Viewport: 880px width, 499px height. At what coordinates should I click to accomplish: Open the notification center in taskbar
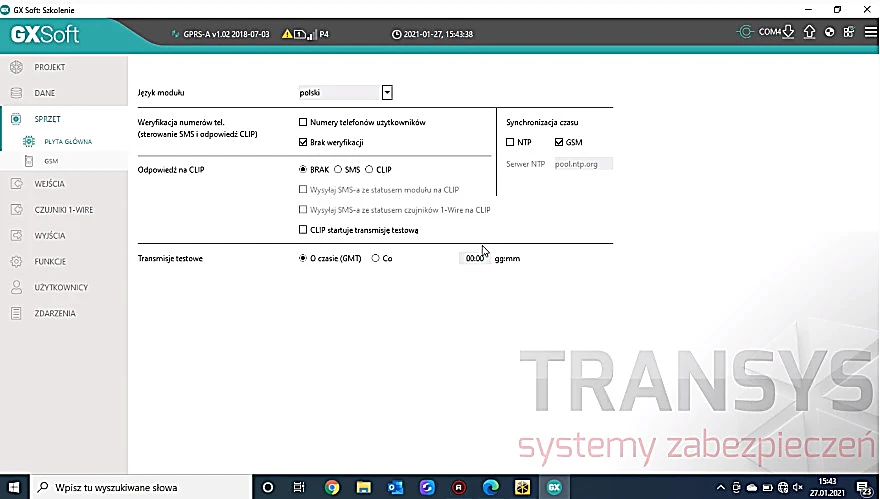point(865,487)
